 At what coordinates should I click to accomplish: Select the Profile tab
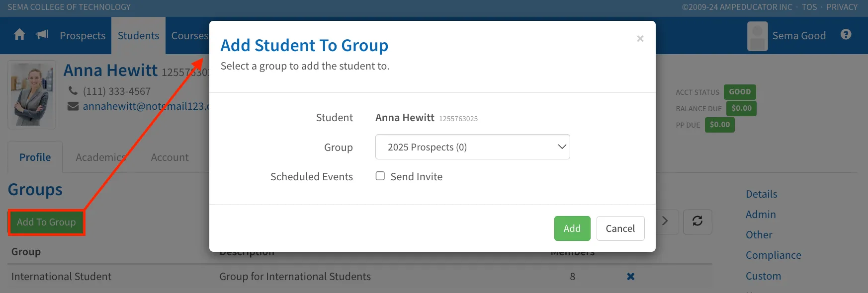pos(35,157)
